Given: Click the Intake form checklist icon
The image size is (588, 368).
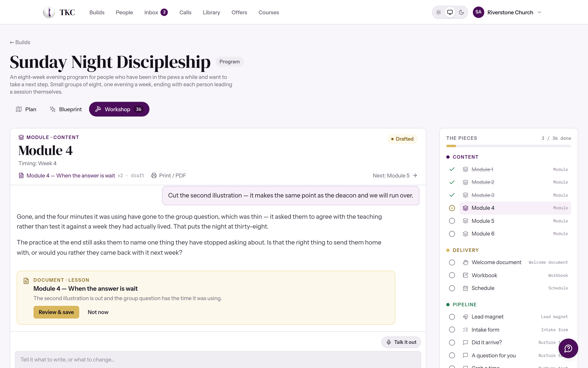Looking at the screenshot, I should coord(465,330).
